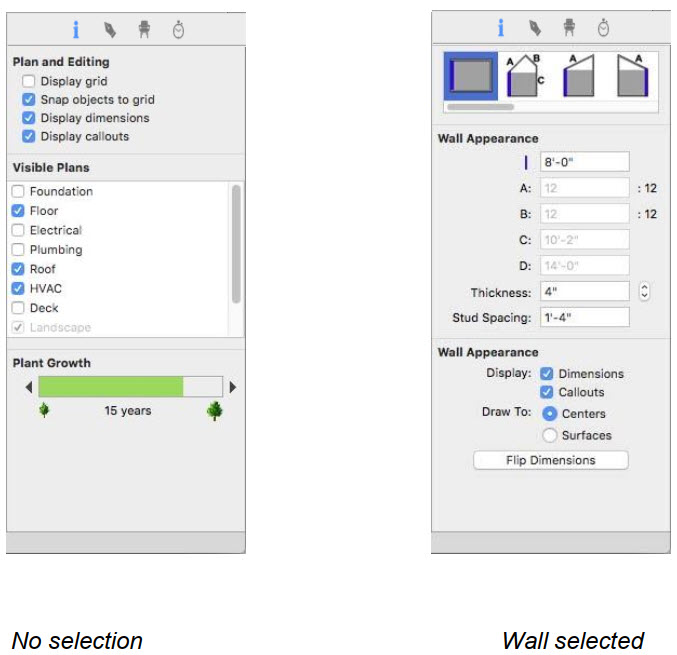Select the info tab icon in left panel

(x=76, y=30)
